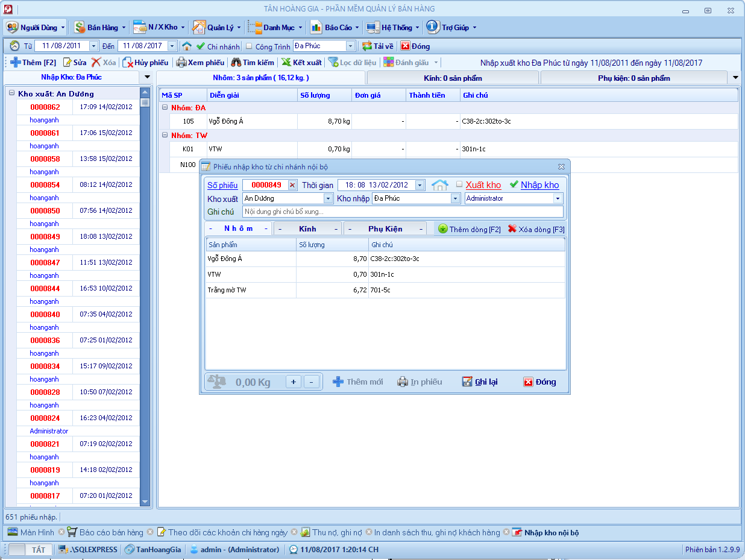Click the house icon in the dialog
The height and width of the screenshot is (560, 745).
point(439,185)
